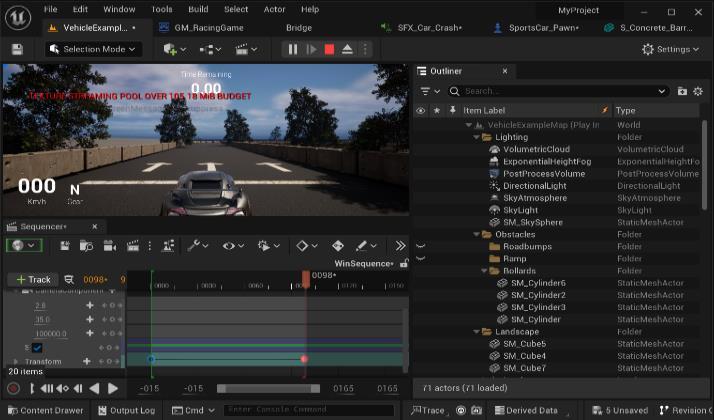Screen dimensions: 714x420
Task: Click the Outliner search field
Action: click(558, 91)
